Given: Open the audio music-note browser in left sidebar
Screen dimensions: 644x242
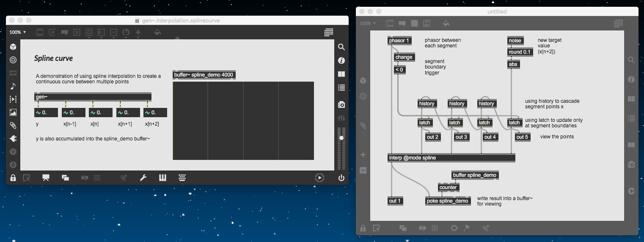Looking at the screenshot, I should click(x=13, y=86).
